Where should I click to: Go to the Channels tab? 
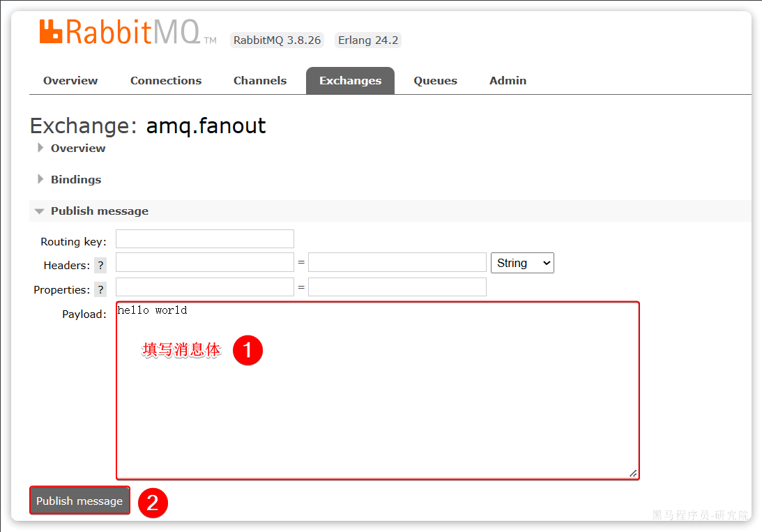(260, 81)
